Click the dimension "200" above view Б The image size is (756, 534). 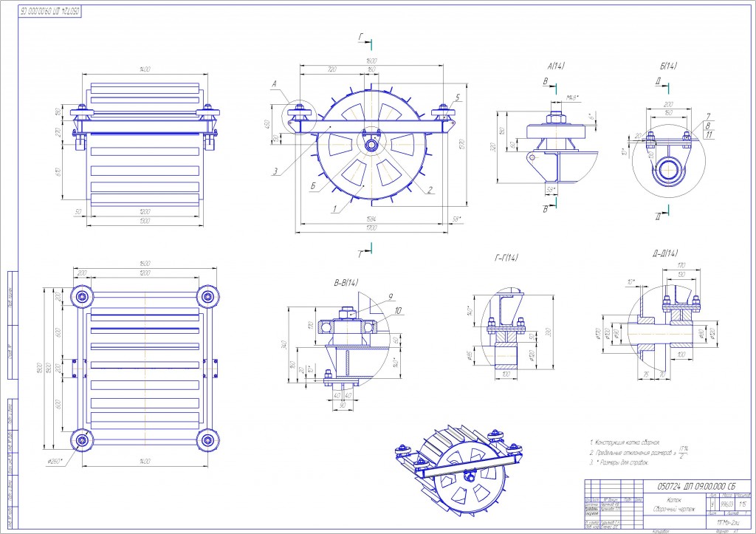668,104
